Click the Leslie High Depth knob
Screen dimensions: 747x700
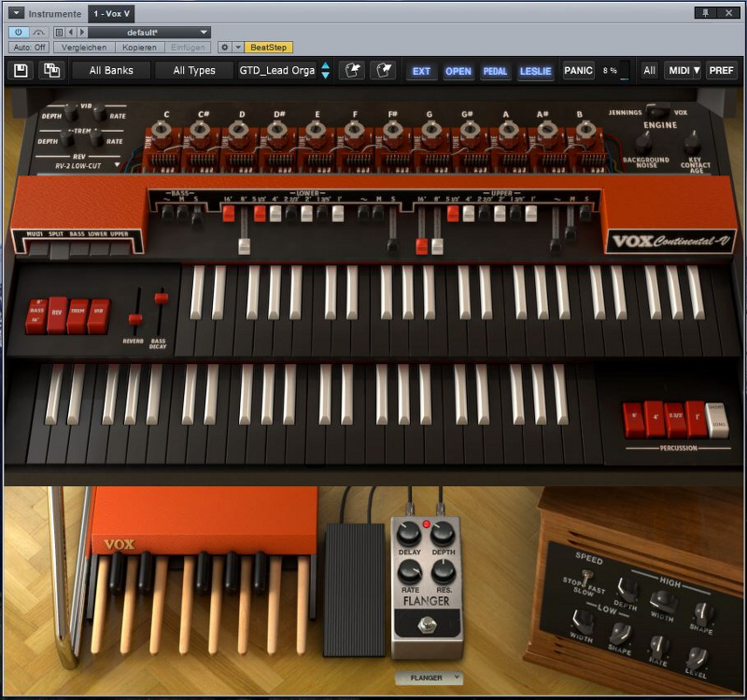pos(627,590)
